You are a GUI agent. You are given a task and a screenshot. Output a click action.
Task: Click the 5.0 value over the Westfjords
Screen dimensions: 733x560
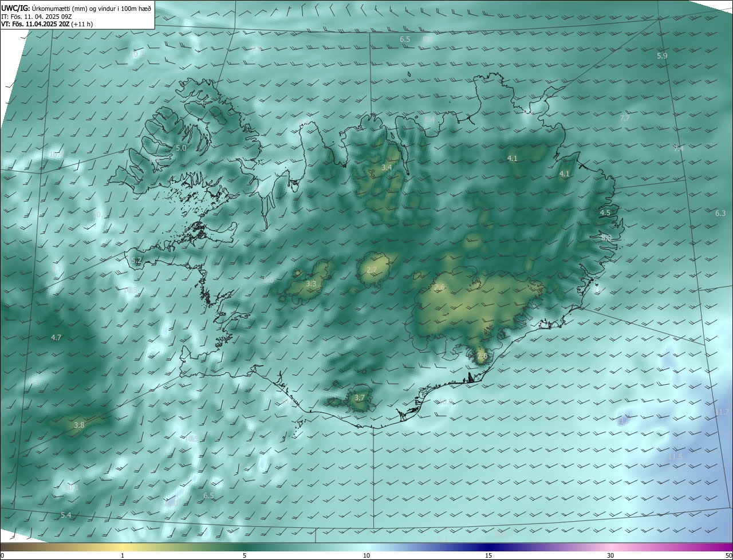click(181, 148)
